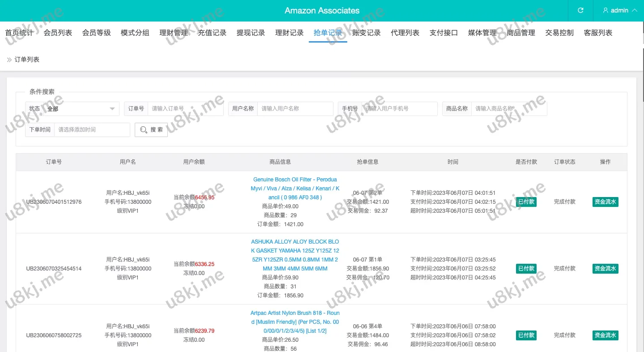Image resolution: width=644 pixels, height=352 pixels.
Task: Click the 用户名称 input field
Action: click(x=295, y=109)
